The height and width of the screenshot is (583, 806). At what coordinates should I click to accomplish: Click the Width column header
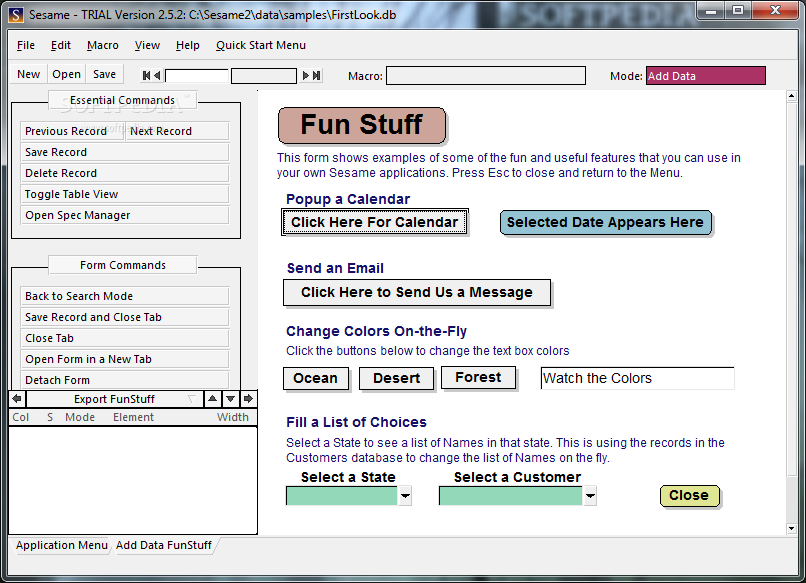click(x=232, y=417)
